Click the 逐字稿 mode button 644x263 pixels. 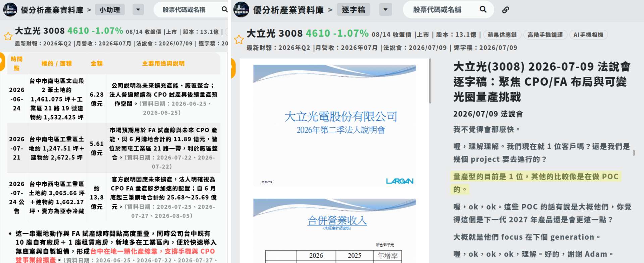(354, 9)
